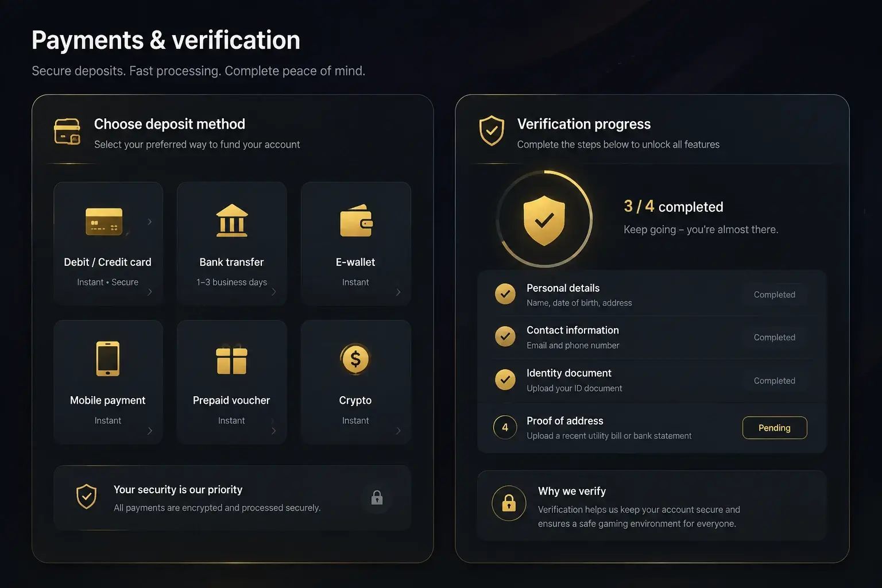This screenshot has width=882, height=588.
Task: Click the Personal details checkmark
Action: coord(505,294)
